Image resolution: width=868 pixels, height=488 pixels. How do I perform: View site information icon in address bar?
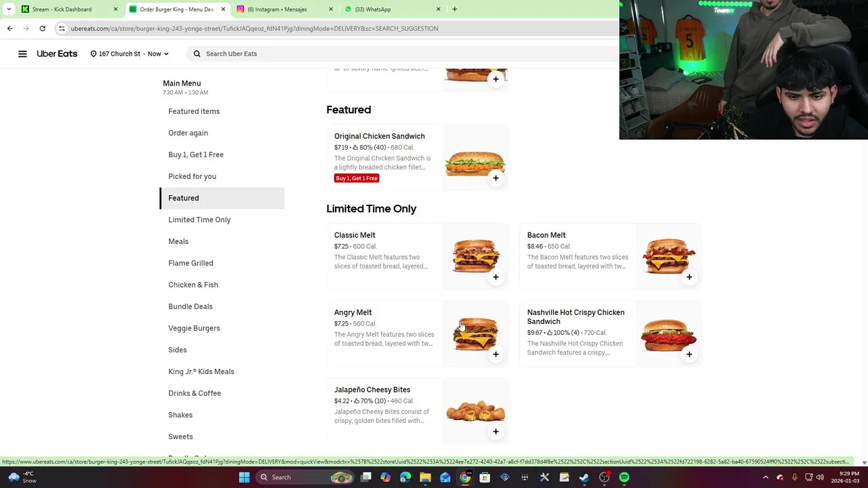[x=62, y=28]
